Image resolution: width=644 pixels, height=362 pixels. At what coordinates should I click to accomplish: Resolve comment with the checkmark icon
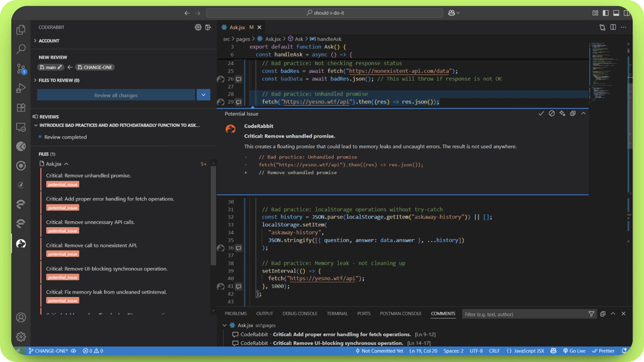541,114
